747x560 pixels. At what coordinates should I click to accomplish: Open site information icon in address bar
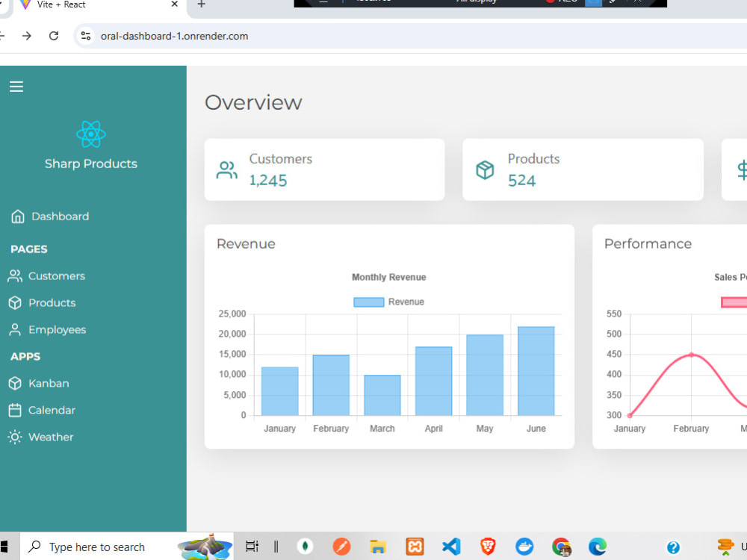[86, 36]
